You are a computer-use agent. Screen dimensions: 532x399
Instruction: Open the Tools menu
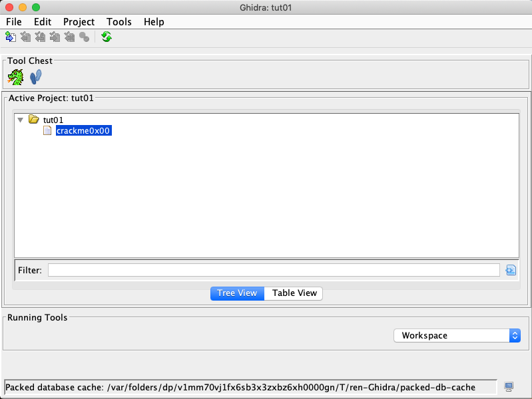119,22
